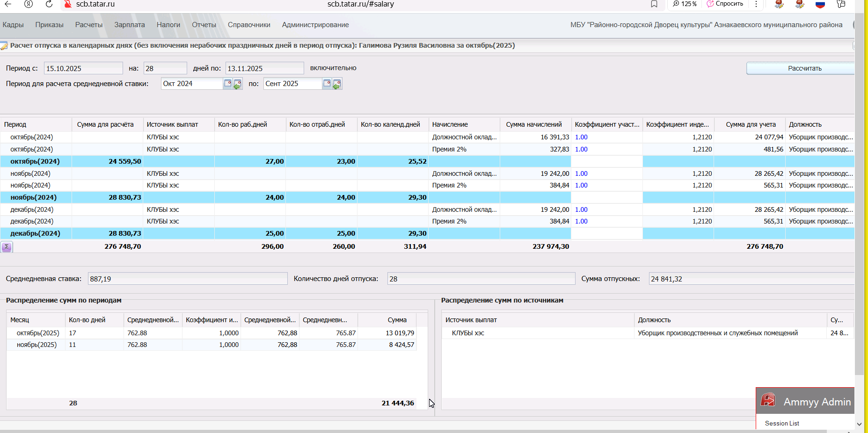Click into the Период с date field

(x=83, y=69)
